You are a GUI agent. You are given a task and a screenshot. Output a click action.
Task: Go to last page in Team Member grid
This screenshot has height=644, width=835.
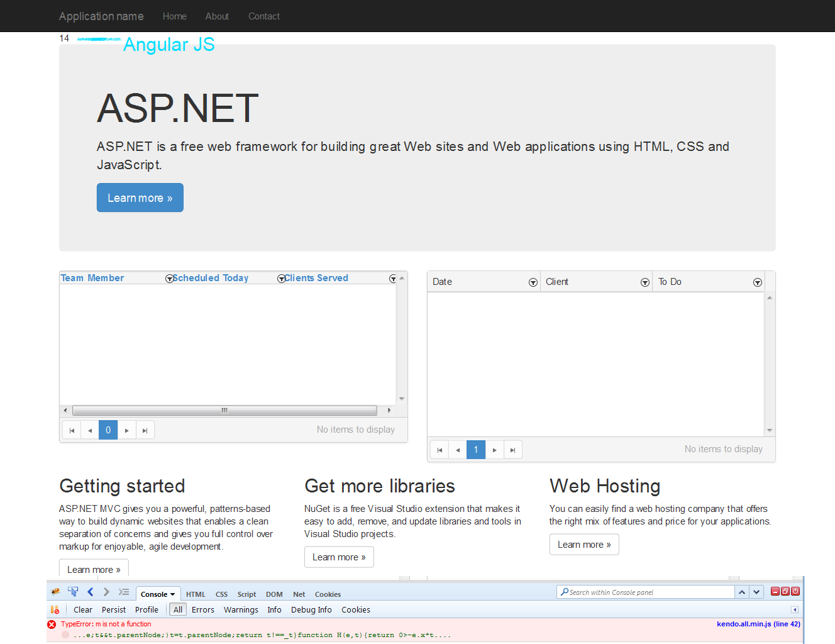click(145, 430)
